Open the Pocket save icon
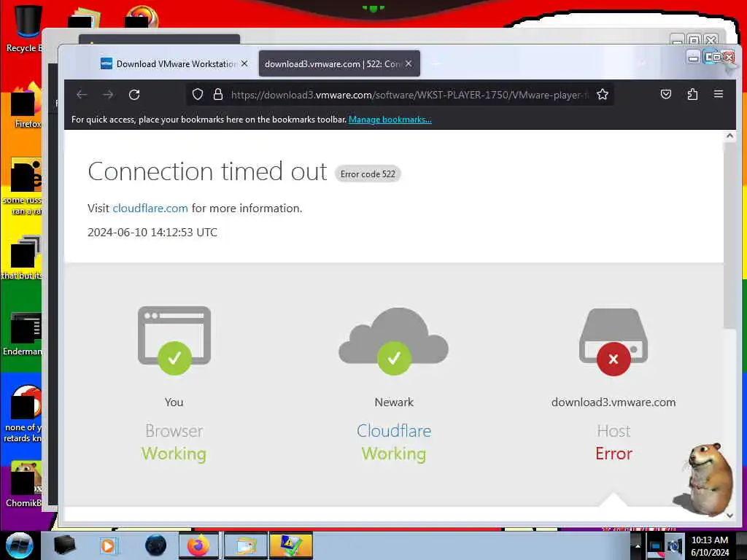The image size is (747, 560). 666,94
